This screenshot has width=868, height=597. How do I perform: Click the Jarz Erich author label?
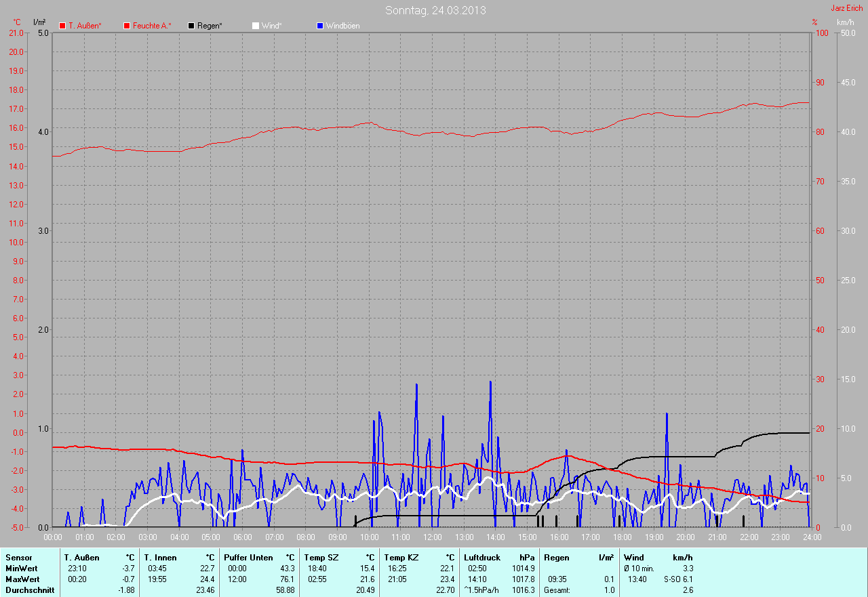click(846, 8)
